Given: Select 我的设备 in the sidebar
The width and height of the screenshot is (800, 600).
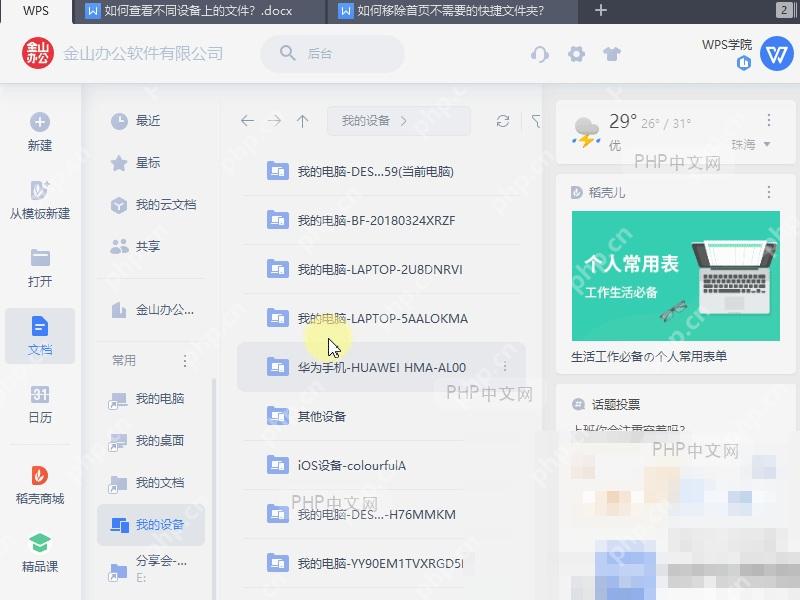Looking at the screenshot, I should [x=151, y=524].
